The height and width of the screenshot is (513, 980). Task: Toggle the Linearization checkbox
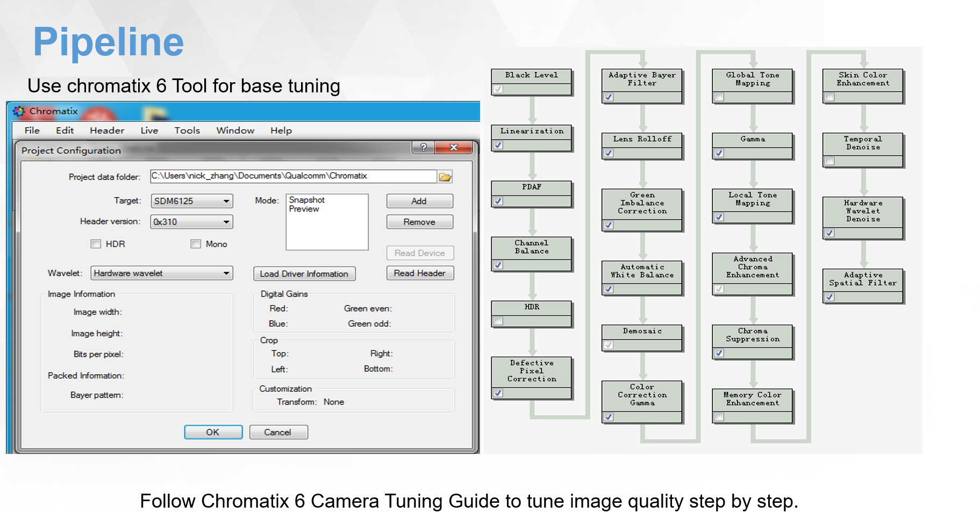click(498, 145)
